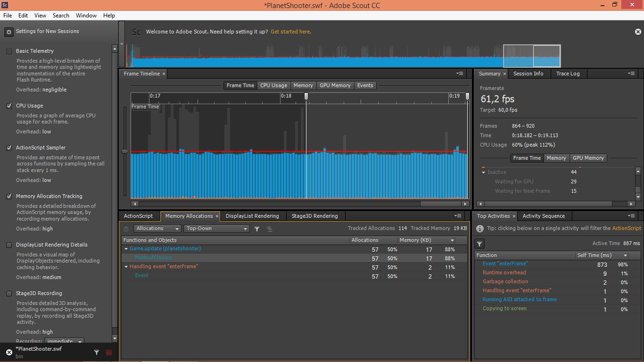This screenshot has height=362, width=644.
Task: Open the Top-Down view dropdown
Action: pos(216,229)
